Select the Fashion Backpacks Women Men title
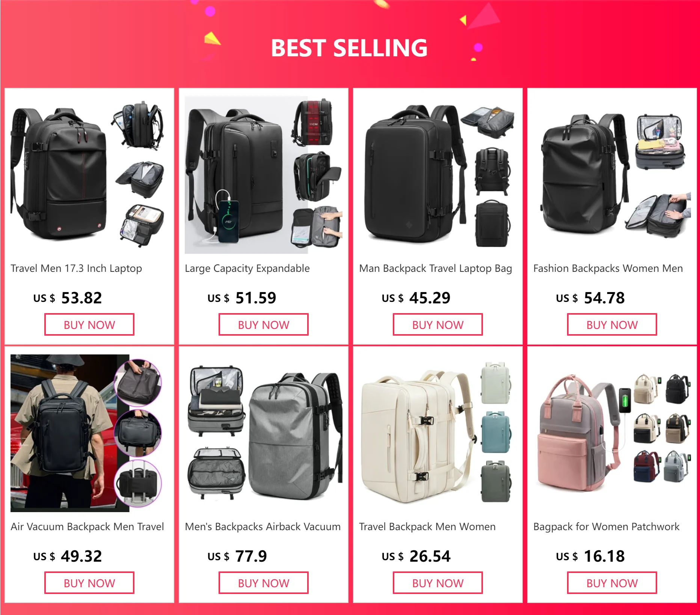The width and height of the screenshot is (700, 615). point(608,268)
